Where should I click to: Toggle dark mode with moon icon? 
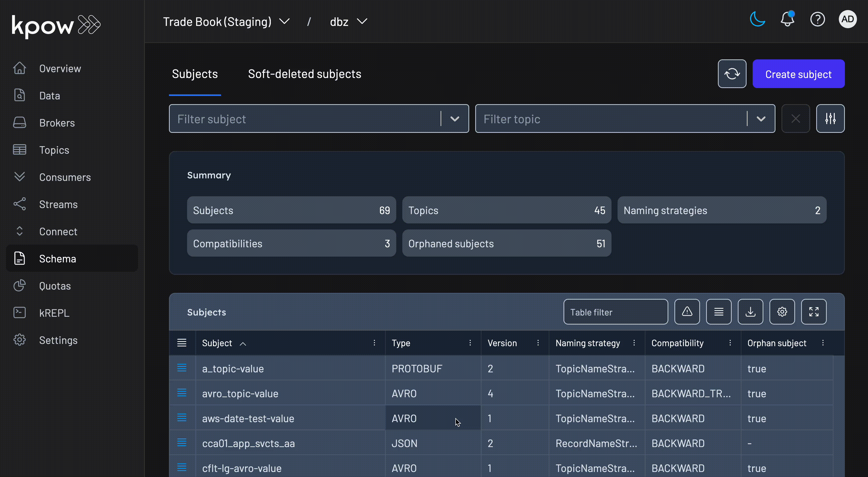click(x=757, y=19)
